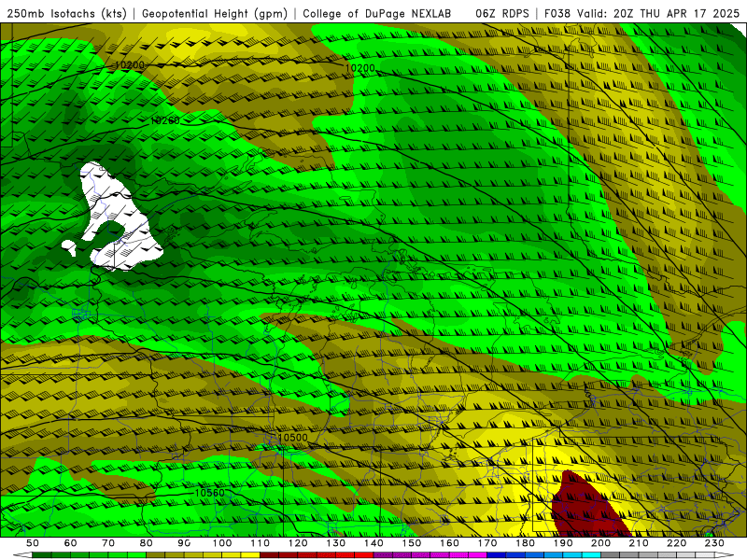Click the 110 value on the color scale
The height and width of the screenshot is (560, 747).
(x=261, y=543)
